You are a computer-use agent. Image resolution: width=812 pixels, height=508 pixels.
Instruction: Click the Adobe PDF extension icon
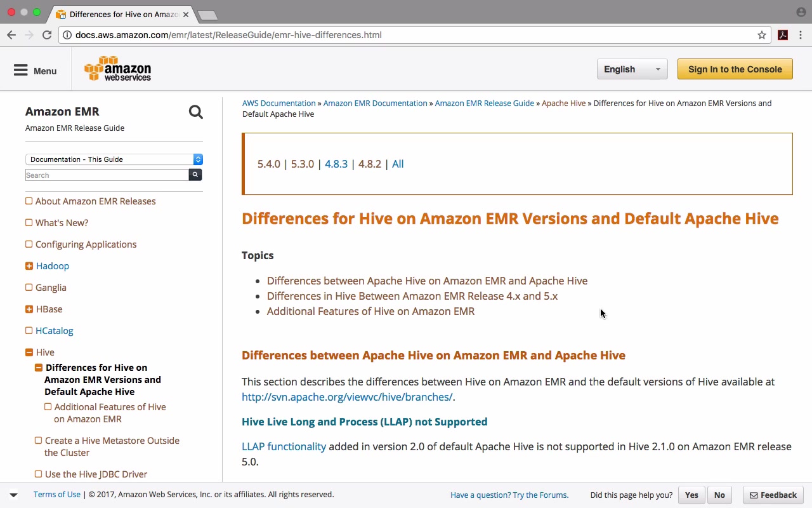click(783, 35)
